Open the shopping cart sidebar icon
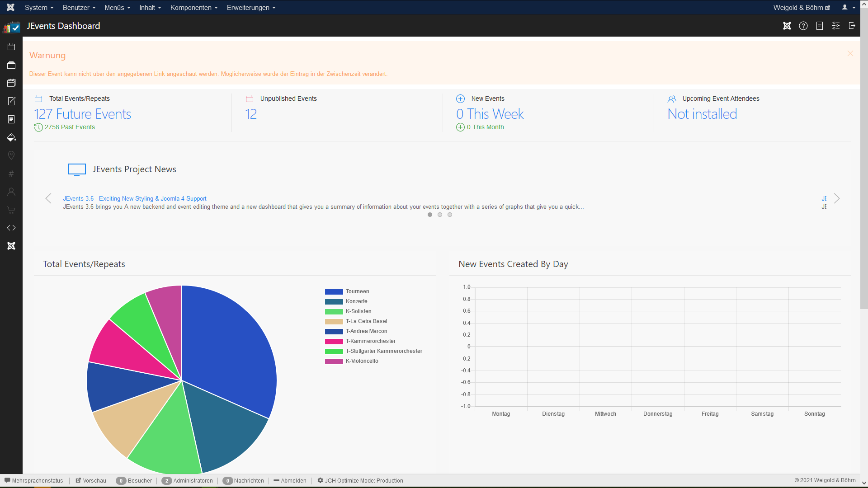Screen dimensions: 868x488 pos(11,210)
